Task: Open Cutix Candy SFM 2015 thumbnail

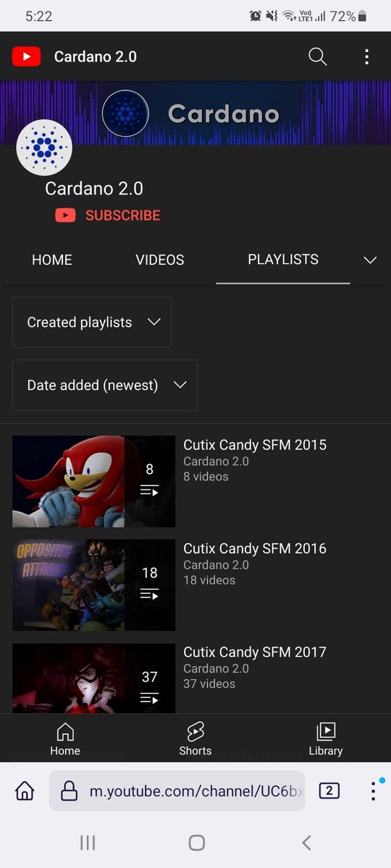Action: click(x=93, y=481)
